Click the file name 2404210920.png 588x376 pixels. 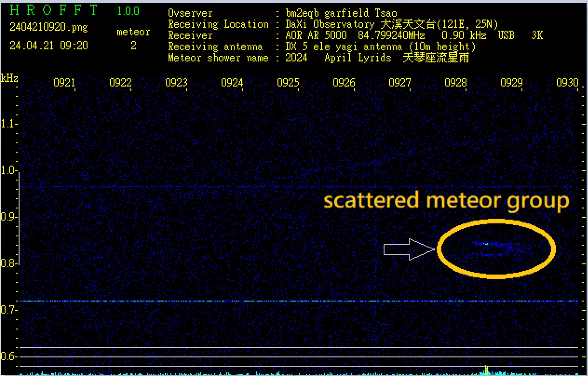tap(48, 27)
